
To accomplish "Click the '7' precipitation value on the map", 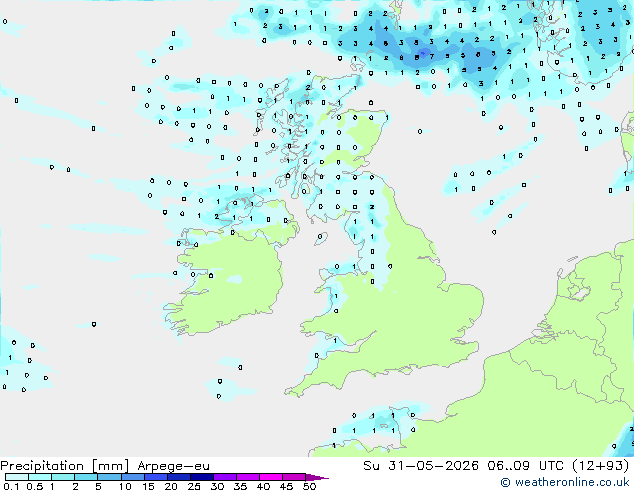I will tap(432, 57).
